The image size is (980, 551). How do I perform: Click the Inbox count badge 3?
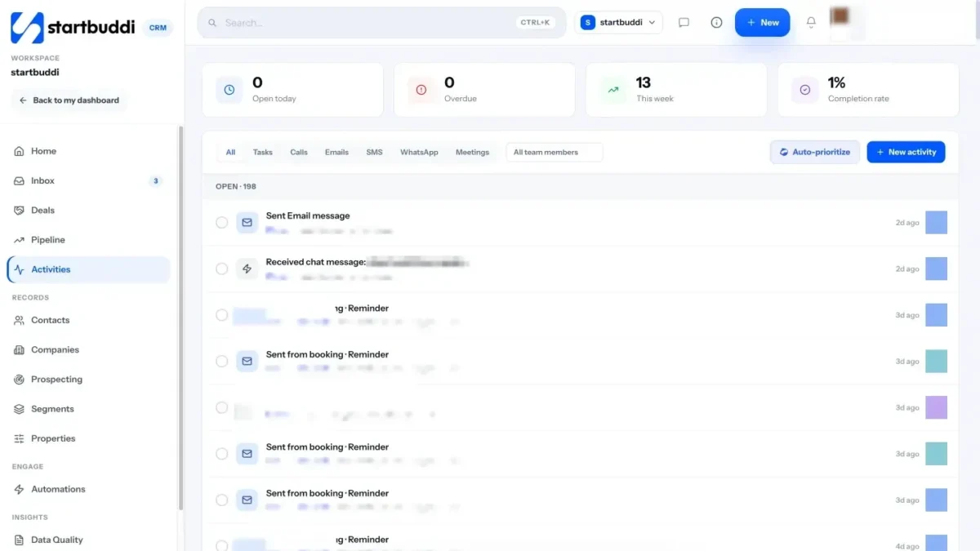[155, 180]
